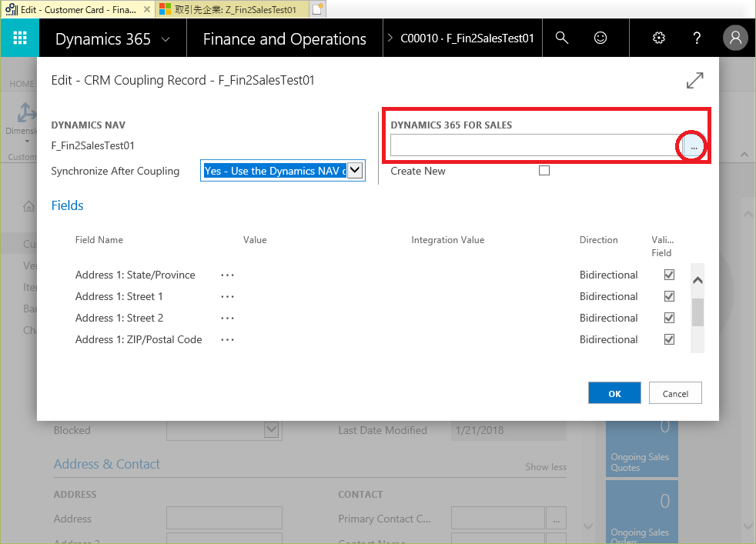Toggle Validate Field for Address 1: ZIP/Postal Code

click(x=669, y=339)
